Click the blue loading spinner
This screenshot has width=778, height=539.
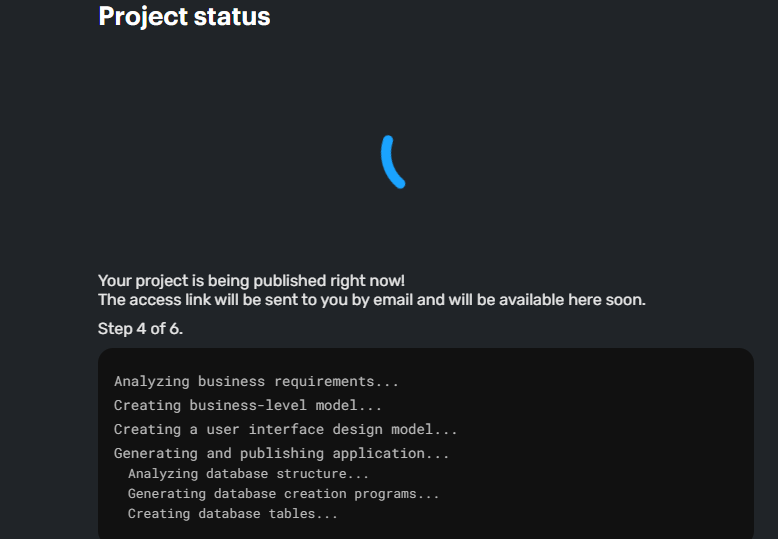tap(393, 162)
